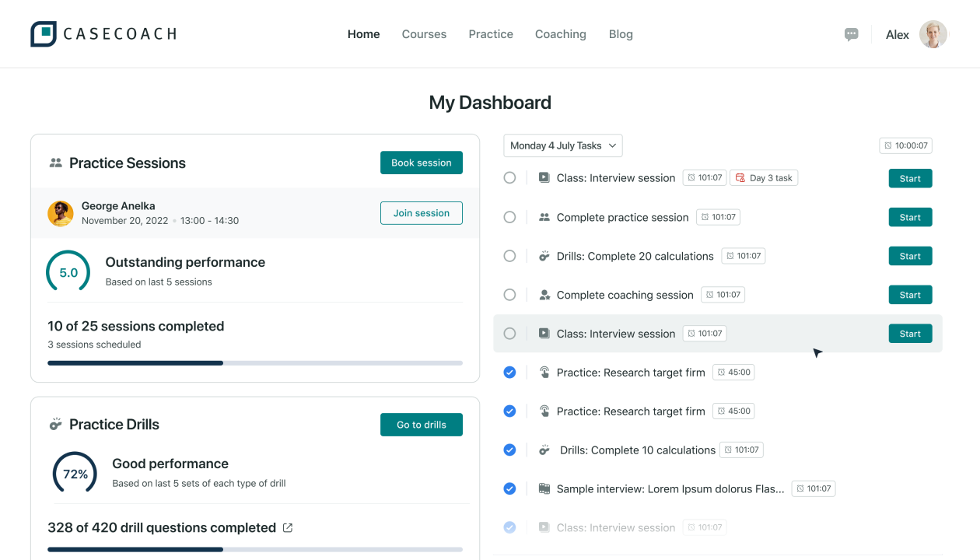Click Join session for George Anelka

[421, 213]
